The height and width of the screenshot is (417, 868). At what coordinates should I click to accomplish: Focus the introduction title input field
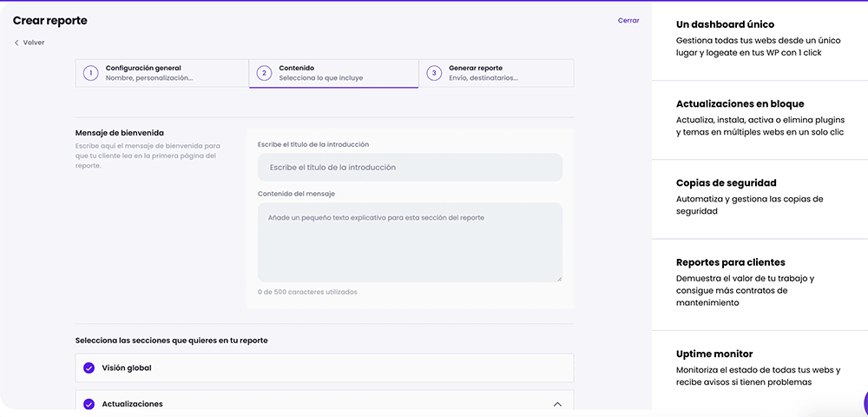(411, 168)
